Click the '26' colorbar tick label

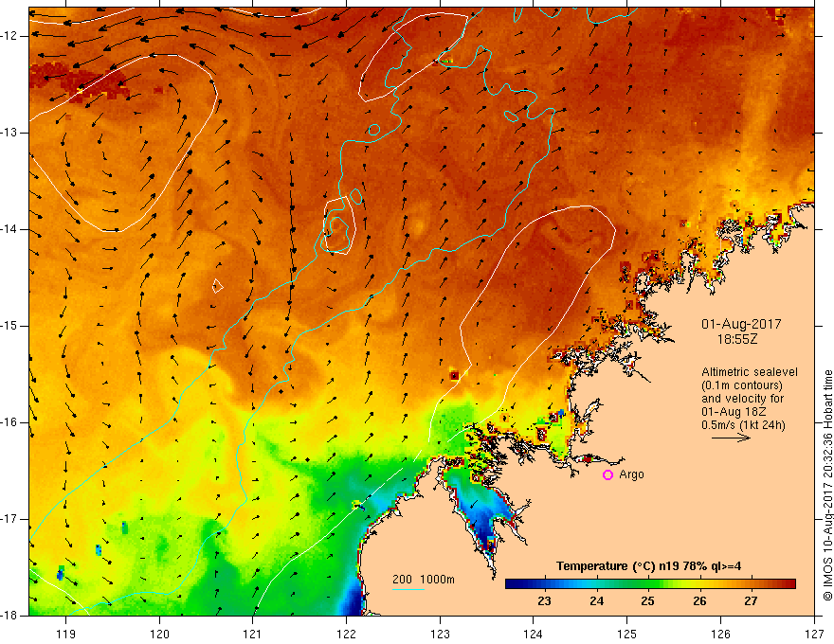[x=699, y=601]
